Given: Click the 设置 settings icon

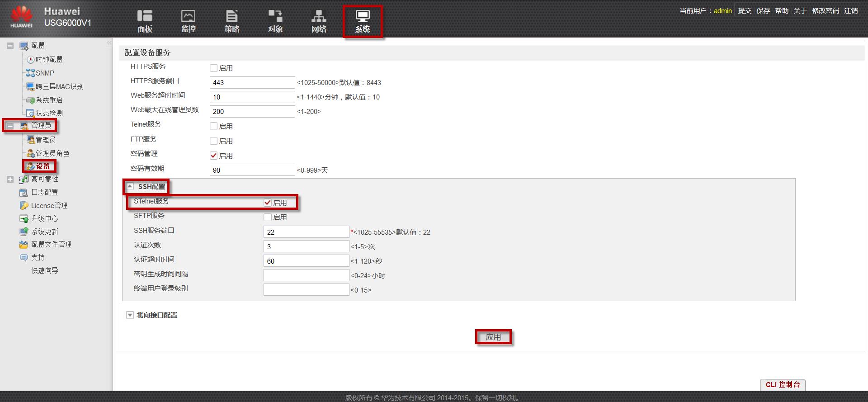Looking at the screenshot, I should [31, 166].
